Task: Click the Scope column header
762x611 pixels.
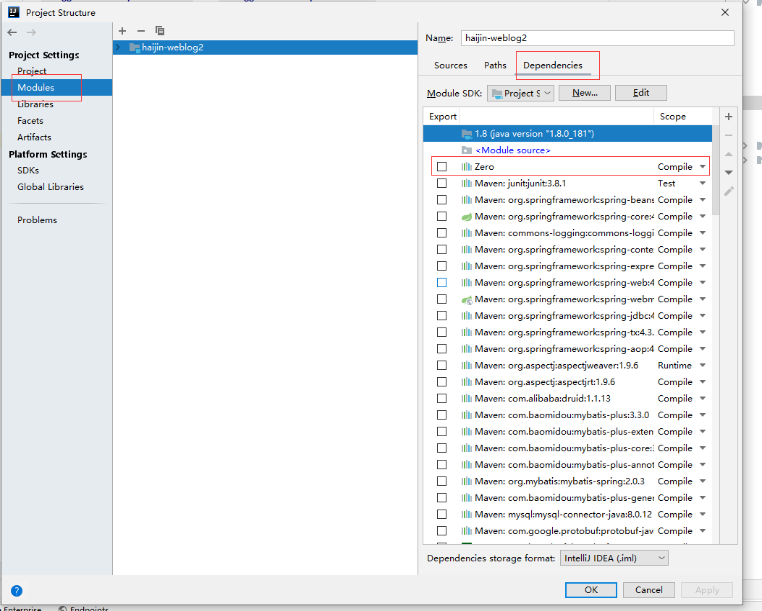Action: click(x=673, y=117)
